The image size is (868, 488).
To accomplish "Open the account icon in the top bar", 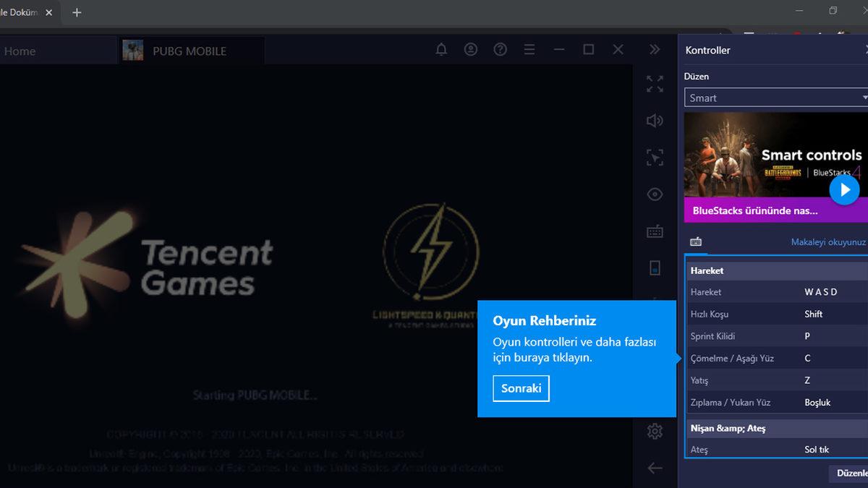I will pyautogui.click(x=471, y=49).
